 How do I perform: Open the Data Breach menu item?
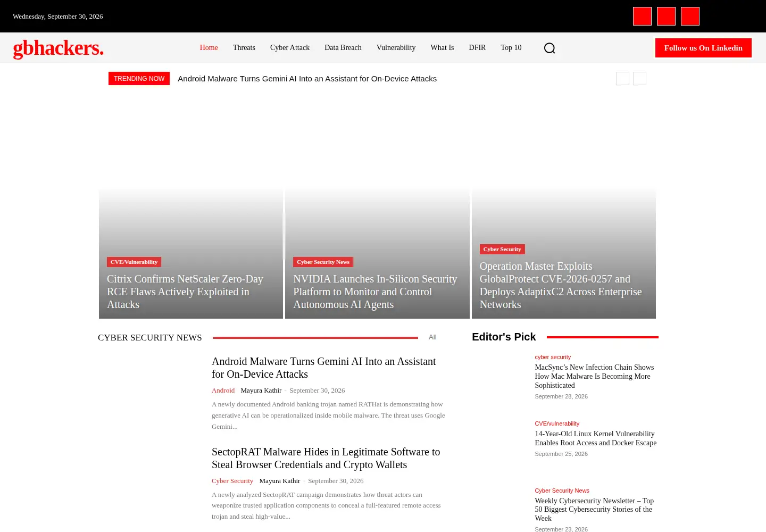tap(343, 48)
